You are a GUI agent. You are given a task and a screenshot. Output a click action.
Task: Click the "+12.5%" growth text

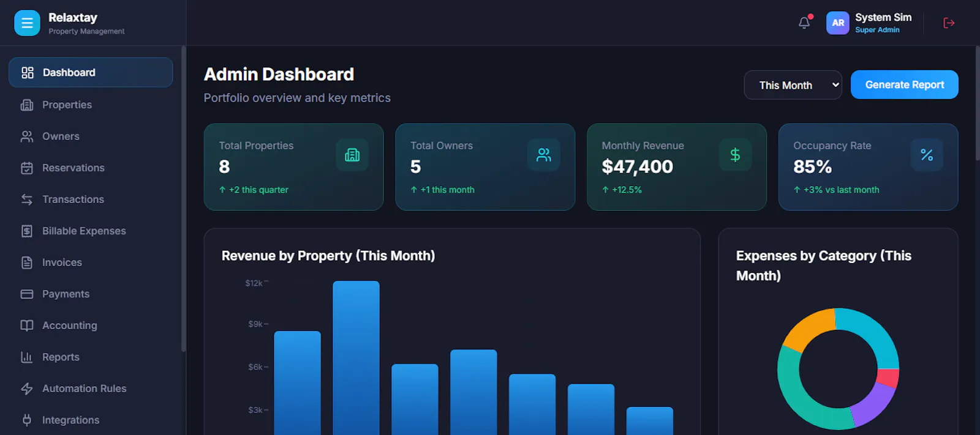pyautogui.click(x=627, y=190)
